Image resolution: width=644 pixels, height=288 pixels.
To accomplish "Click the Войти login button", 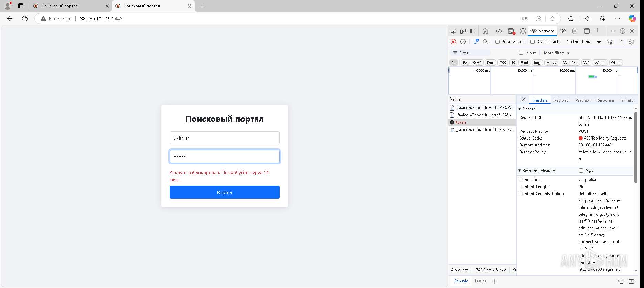I will [x=224, y=192].
